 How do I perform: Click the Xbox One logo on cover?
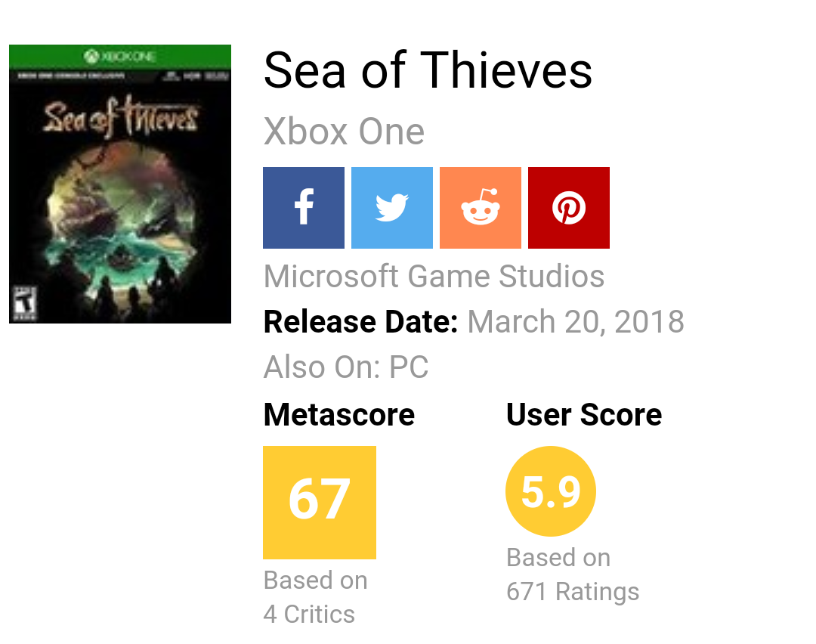119,55
